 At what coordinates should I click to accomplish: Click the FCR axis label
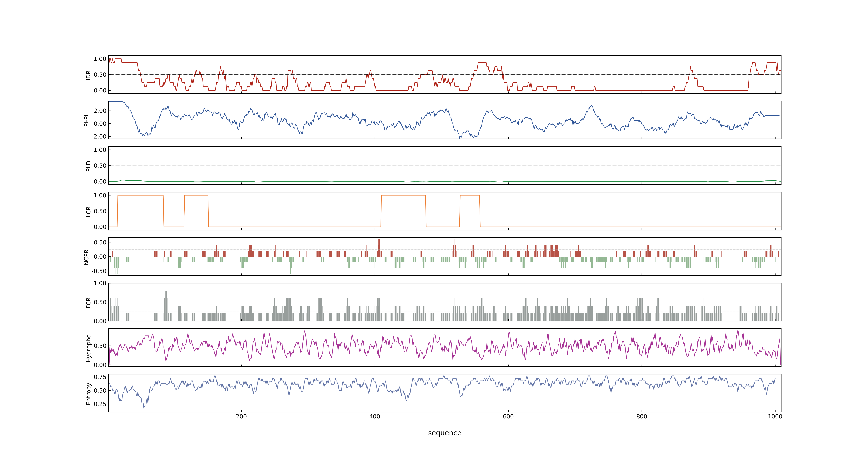88,302
